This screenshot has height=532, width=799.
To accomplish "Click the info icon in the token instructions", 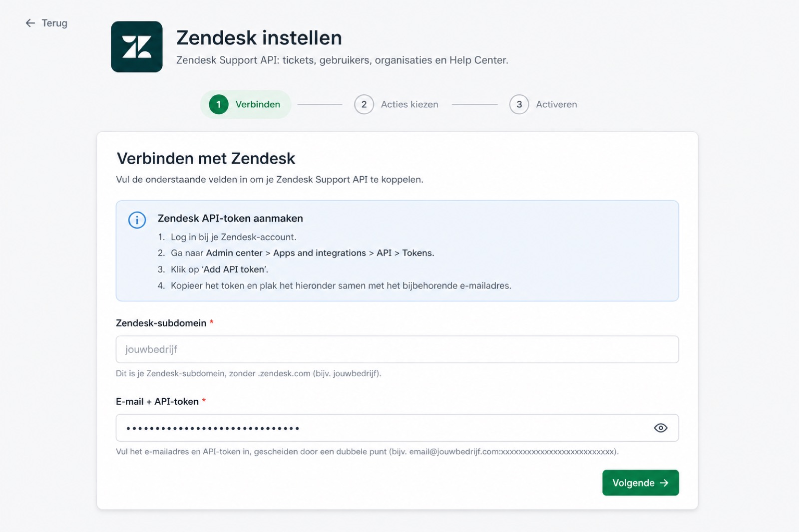I will coord(137,220).
